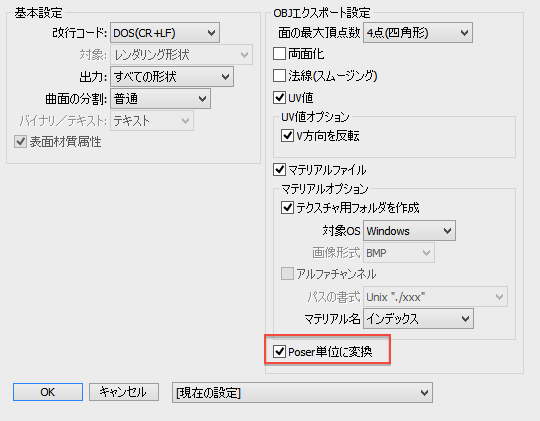Open the マテリアル名 dropdown showing インデックス
This screenshot has height=421, width=540.
pos(418,319)
